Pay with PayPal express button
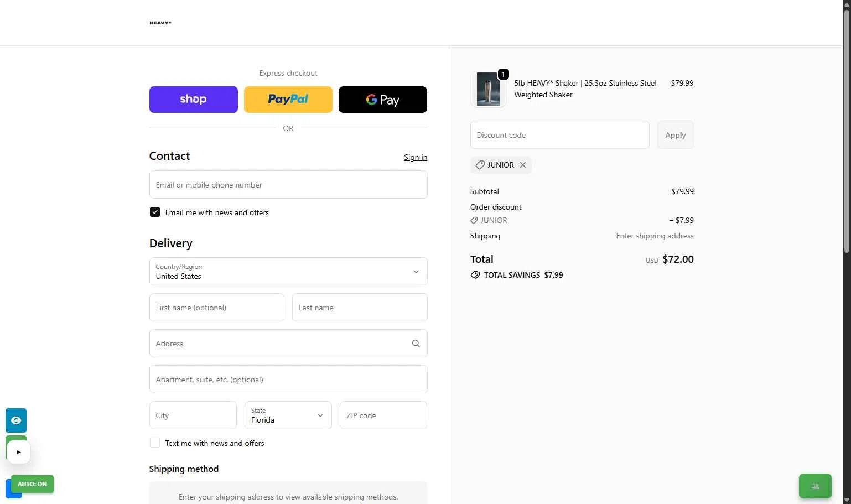This screenshot has height=504, width=851. pyautogui.click(x=288, y=100)
